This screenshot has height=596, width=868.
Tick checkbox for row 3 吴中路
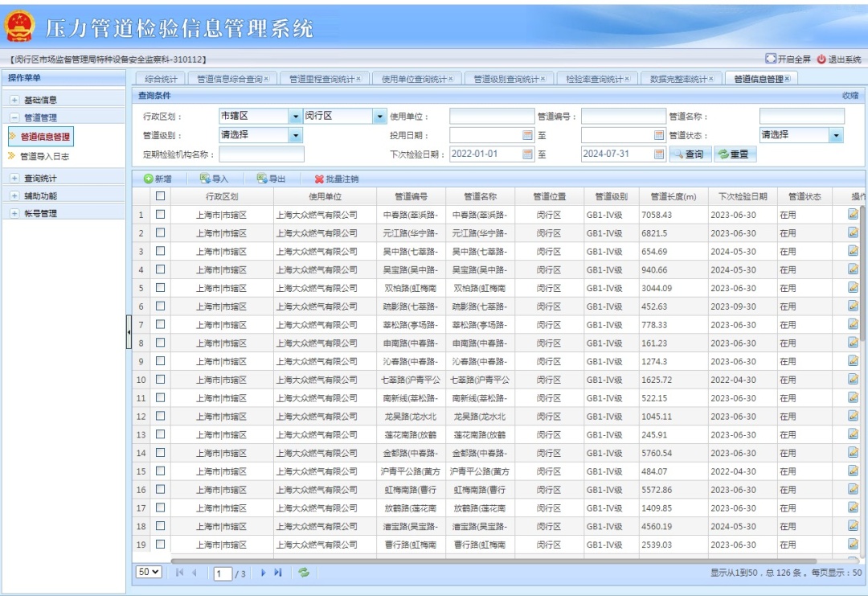point(161,251)
